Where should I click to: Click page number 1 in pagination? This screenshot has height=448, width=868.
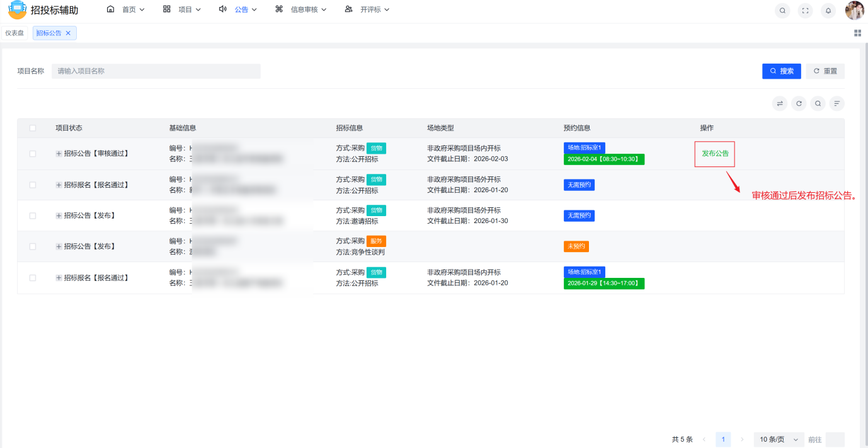(x=723, y=439)
